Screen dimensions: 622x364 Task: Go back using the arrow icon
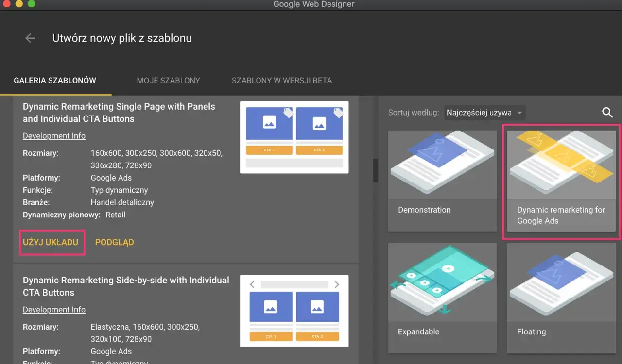30,38
